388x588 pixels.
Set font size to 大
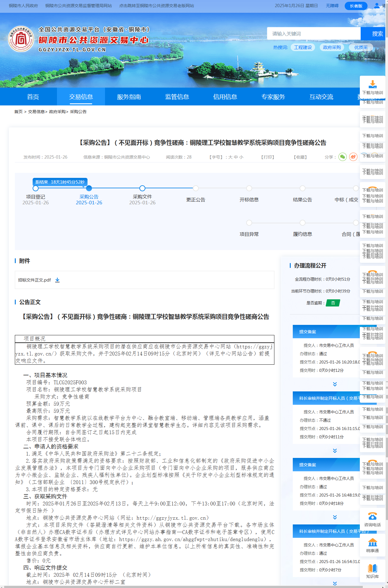230,157
